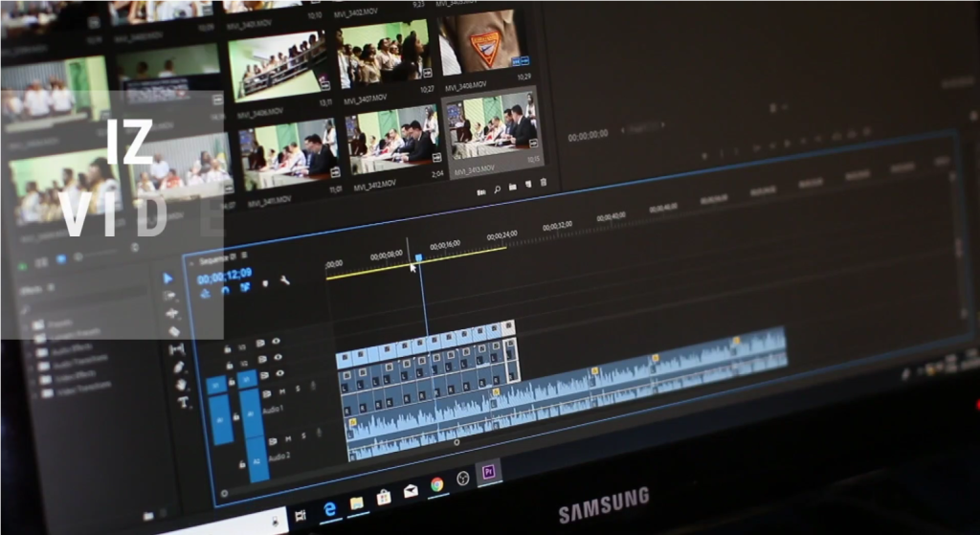Image resolution: width=980 pixels, height=535 pixels.
Task: Select the Razor tool in tools panel
Action: pos(174,331)
